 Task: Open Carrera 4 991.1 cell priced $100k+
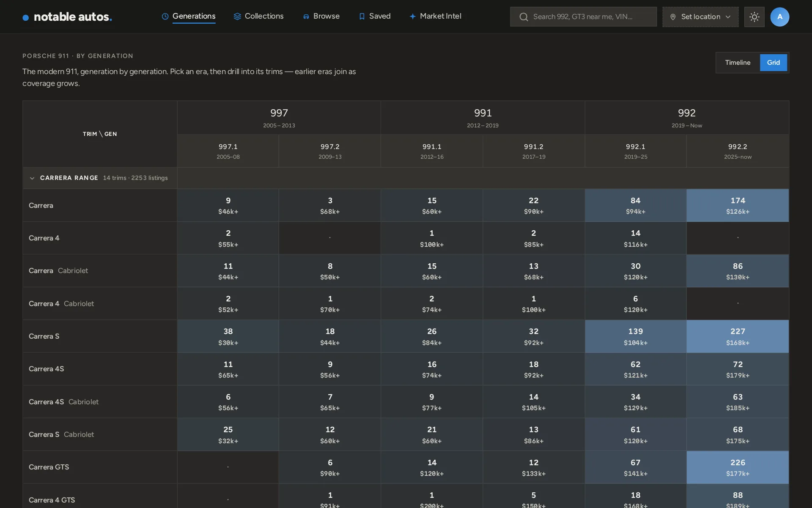click(432, 238)
